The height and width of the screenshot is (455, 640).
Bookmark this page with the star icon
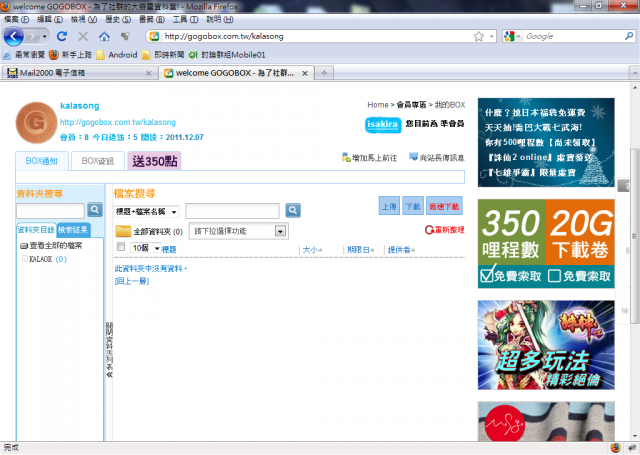click(x=478, y=36)
